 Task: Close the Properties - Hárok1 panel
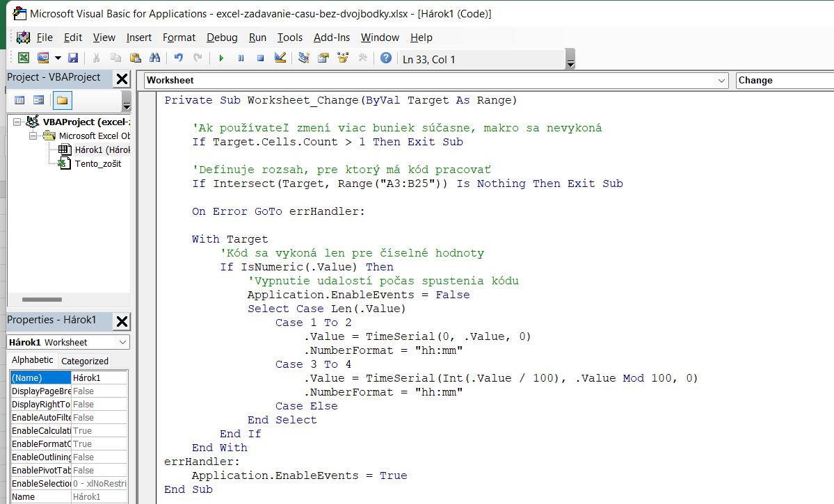tap(122, 320)
